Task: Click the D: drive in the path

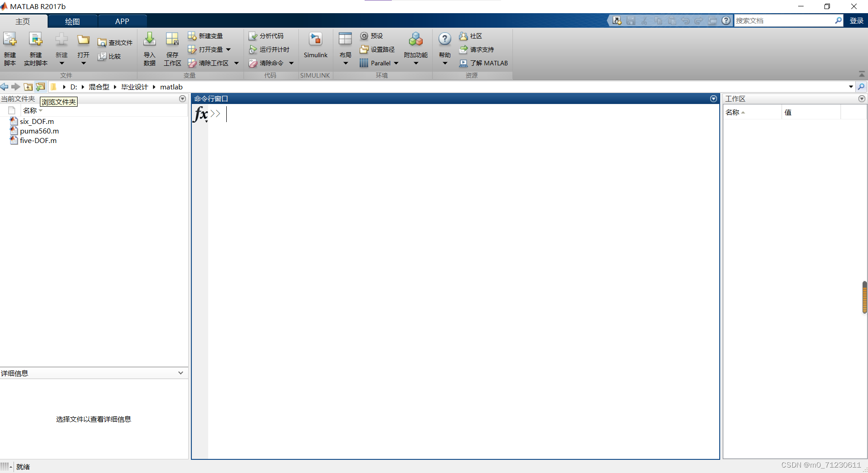Action: coord(73,87)
